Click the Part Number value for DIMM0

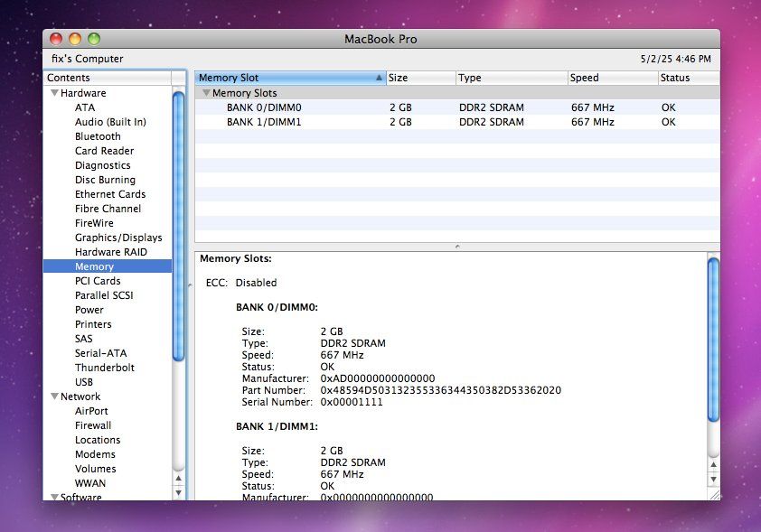[x=441, y=390]
